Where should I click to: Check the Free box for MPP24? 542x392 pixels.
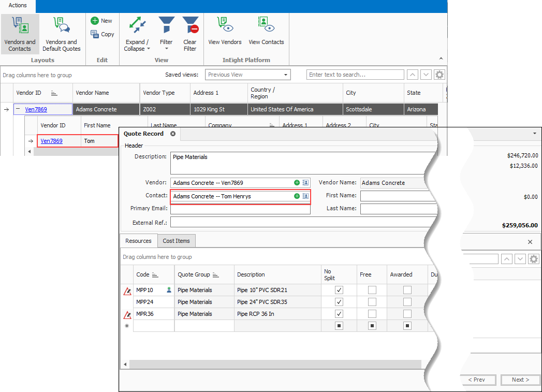click(x=372, y=302)
